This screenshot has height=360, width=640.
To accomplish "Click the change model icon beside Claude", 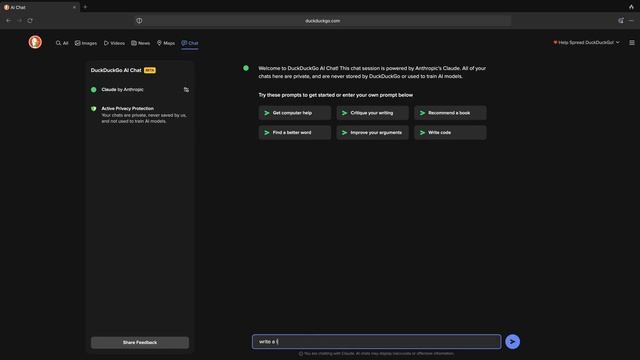I will [x=186, y=89].
